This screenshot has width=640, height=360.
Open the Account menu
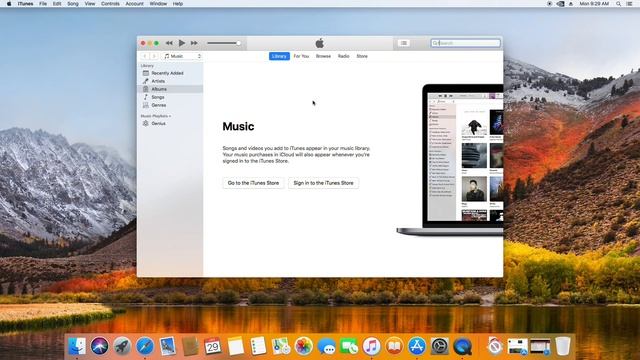(x=134, y=4)
